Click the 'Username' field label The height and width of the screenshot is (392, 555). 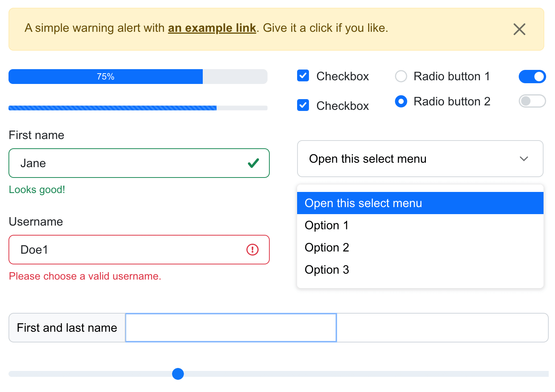click(36, 222)
